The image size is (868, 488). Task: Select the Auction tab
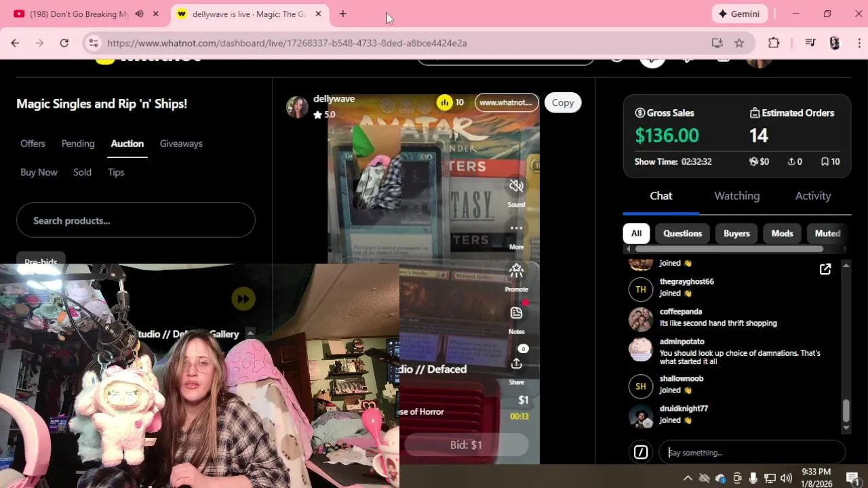pyautogui.click(x=127, y=144)
